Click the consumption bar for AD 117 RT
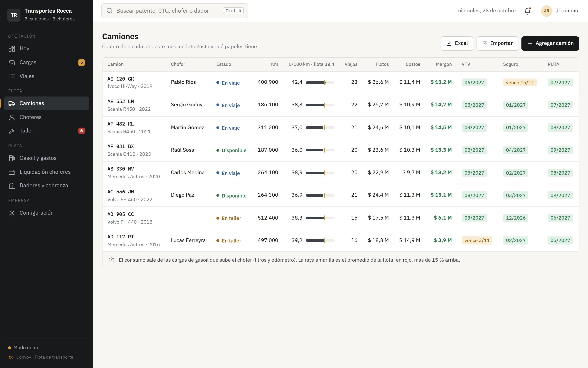The height and width of the screenshot is (368, 588). [320, 240]
